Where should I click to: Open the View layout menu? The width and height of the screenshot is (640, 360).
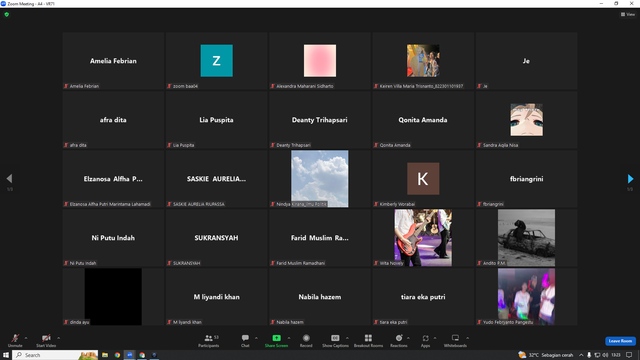coord(628,14)
